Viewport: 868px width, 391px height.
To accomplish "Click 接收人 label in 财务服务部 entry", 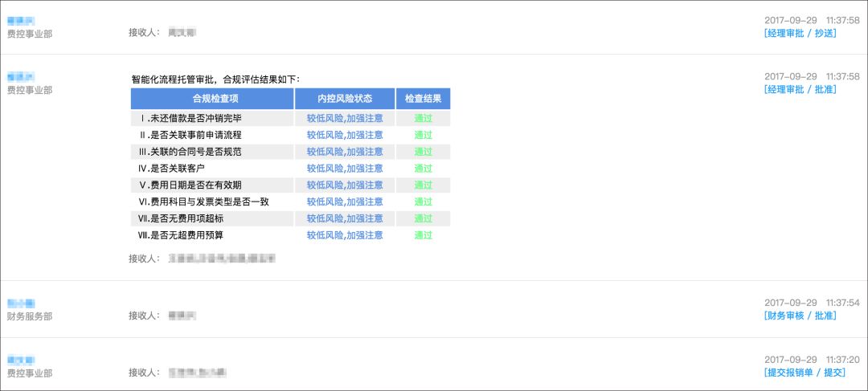I will coord(144,316).
